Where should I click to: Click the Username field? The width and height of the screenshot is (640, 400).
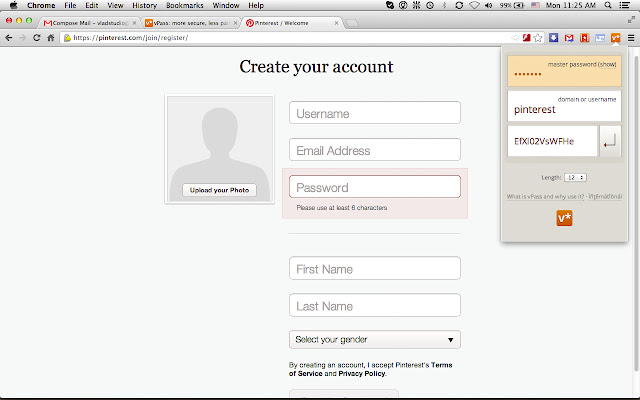tap(375, 113)
